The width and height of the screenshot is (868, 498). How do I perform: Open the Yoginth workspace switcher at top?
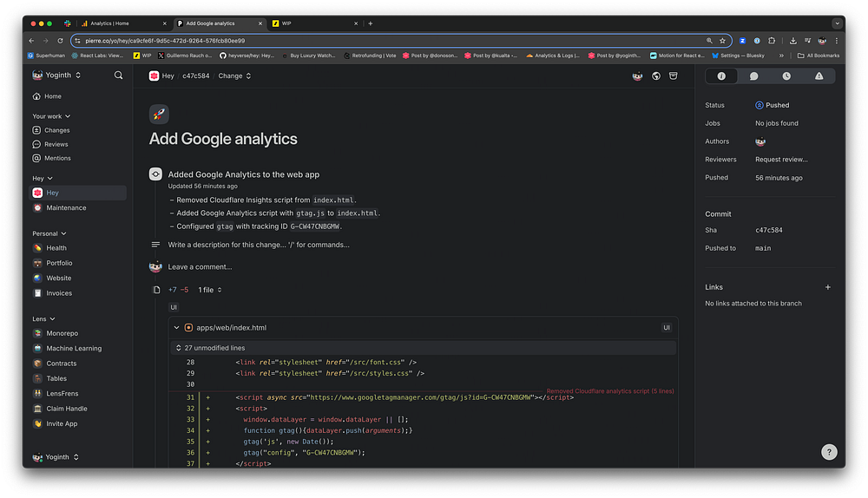pyautogui.click(x=57, y=75)
